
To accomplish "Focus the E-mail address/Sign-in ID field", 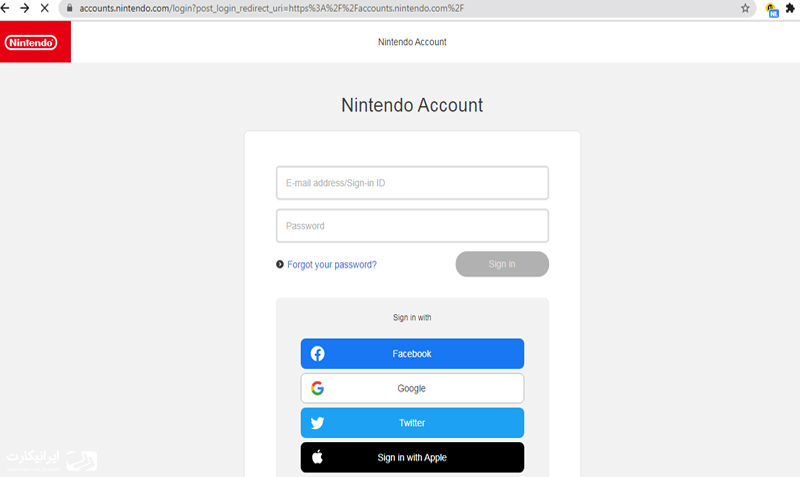I will [412, 183].
